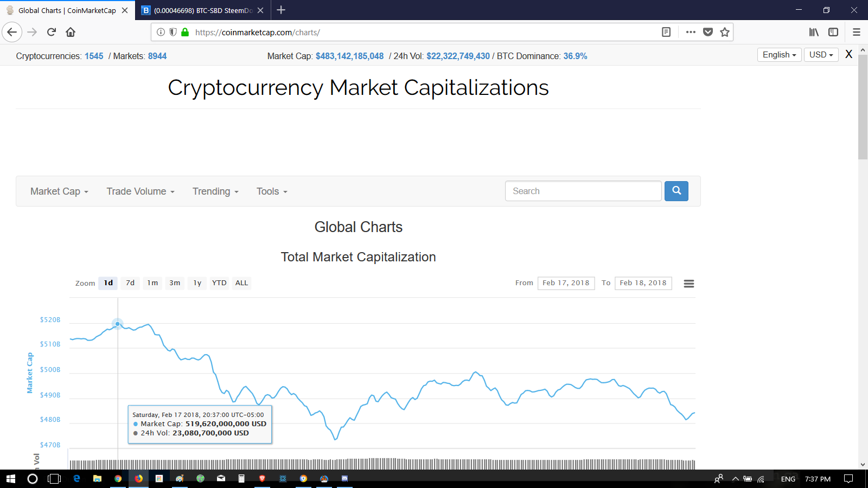The height and width of the screenshot is (488, 868).
Task: Go to Firefox home page
Action: coord(71,33)
